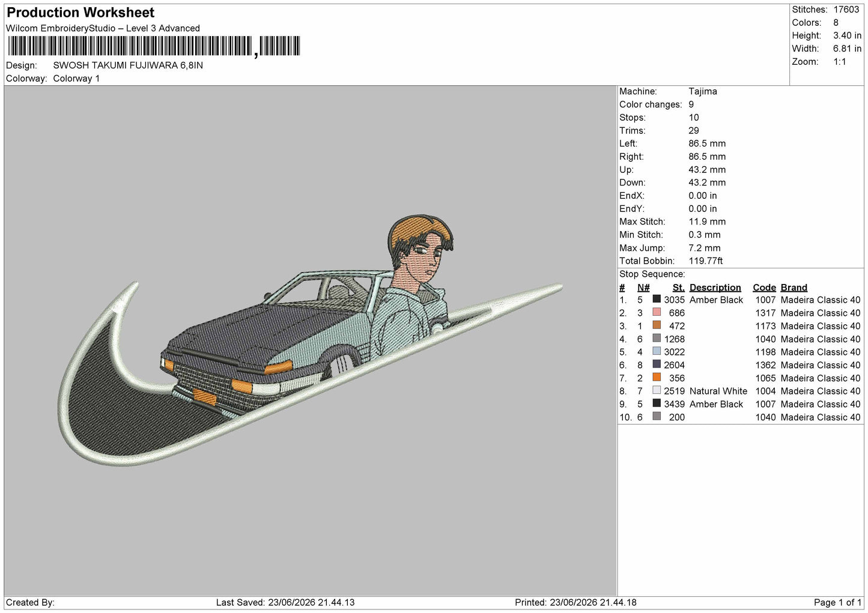Click stitch count 3439 in row 9
Screen dimensions: 868x613
click(x=674, y=404)
